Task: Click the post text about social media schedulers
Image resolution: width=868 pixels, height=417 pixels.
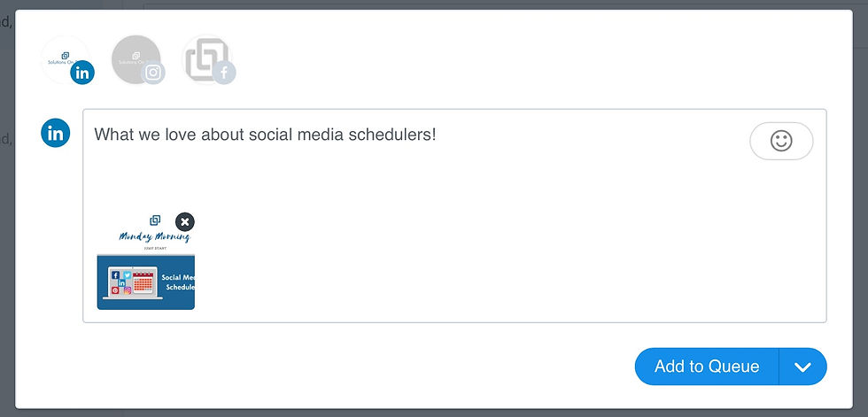Action: click(265, 135)
